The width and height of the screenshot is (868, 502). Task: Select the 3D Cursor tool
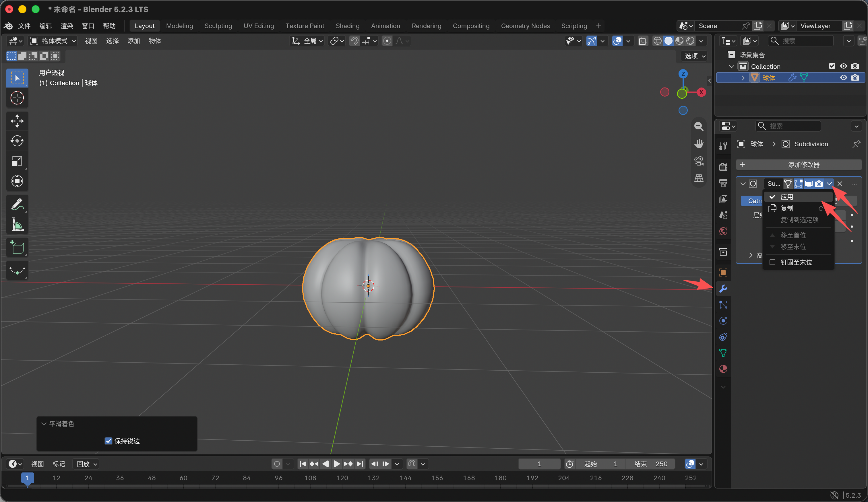tap(17, 98)
